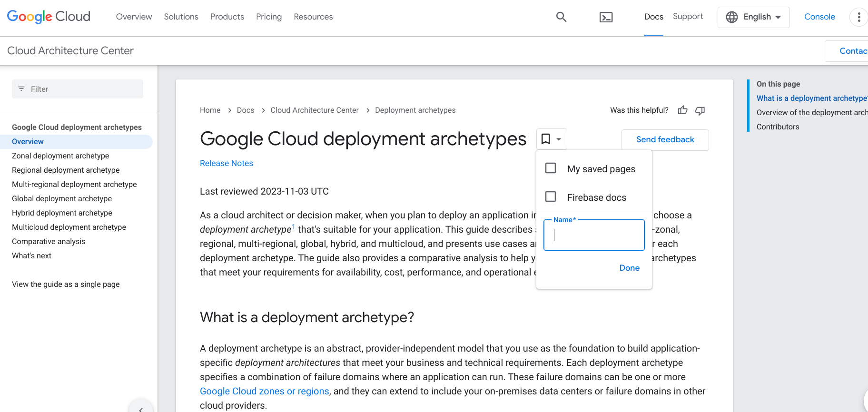Viewport: 868px width, 412px height.
Task: Click the Name input field
Action: pyautogui.click(x=594, y=235)
